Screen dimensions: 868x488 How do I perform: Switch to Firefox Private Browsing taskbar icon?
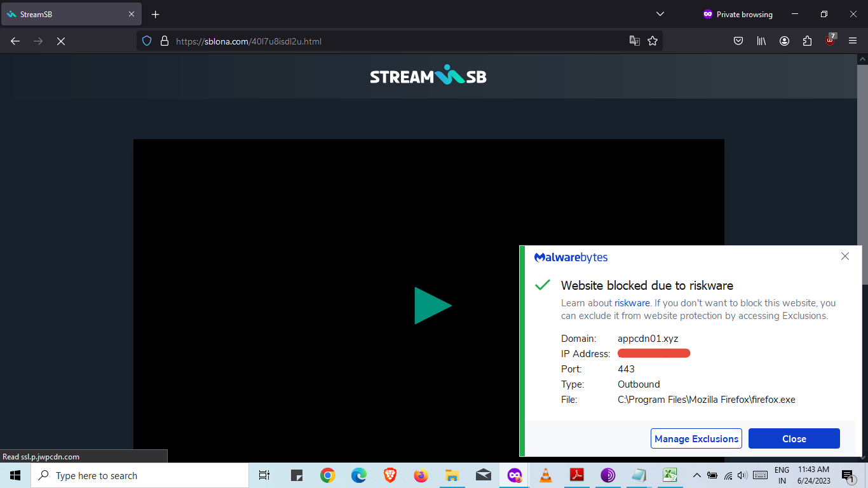(515, 475)
